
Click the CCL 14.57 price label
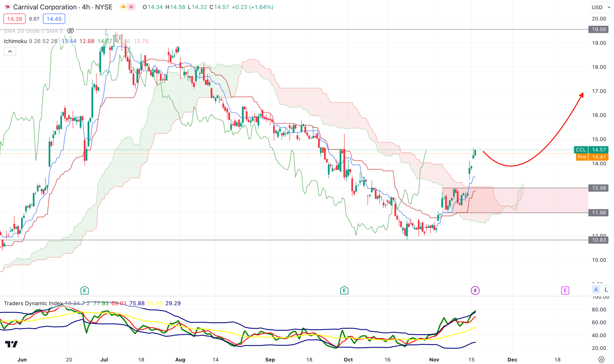[x=591, y=150]
